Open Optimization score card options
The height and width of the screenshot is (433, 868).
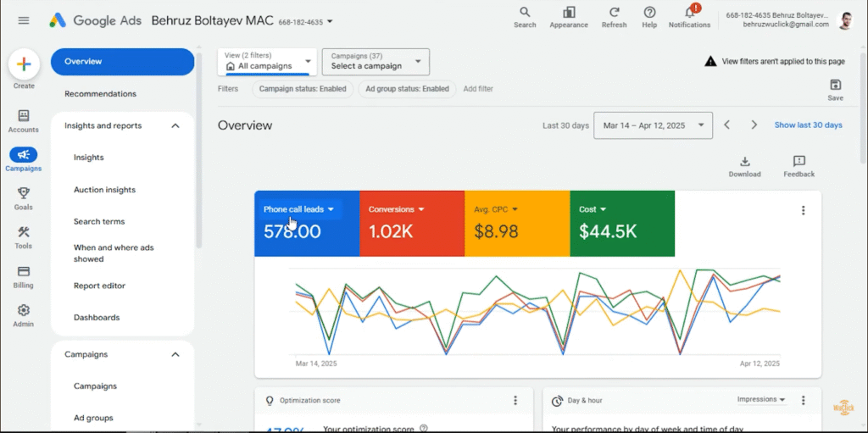tap(515, 400)
